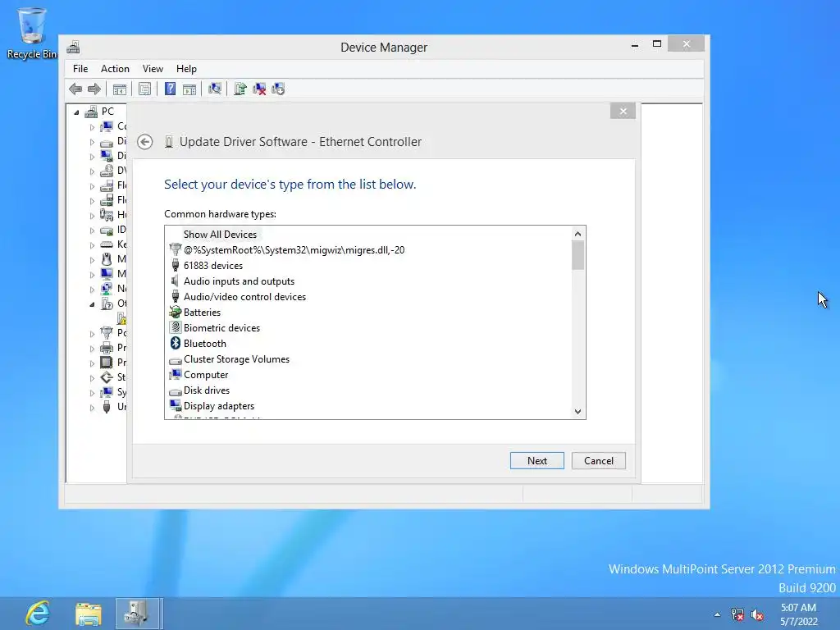Click the hardware list scrollbar up arrow
Image resolution: width=840 pixels, height=630 pixels.
(577, 234)
